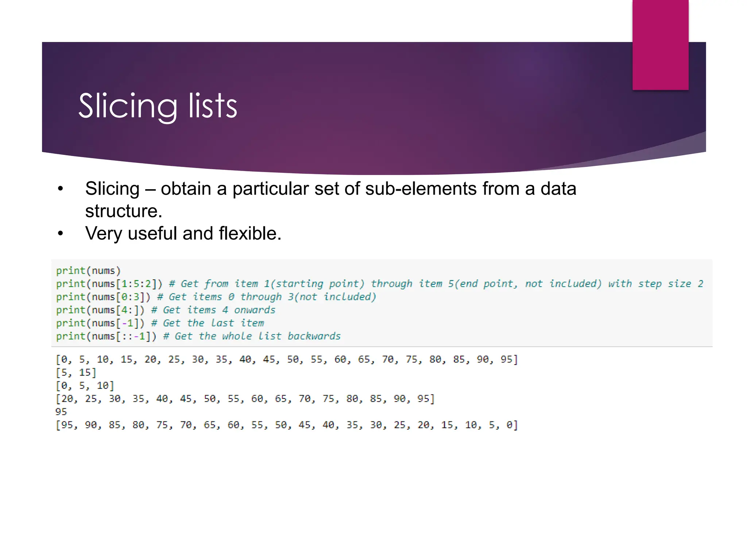
Task: Click the 'Get the whole list backwards' comment
Action: (257, 336)
